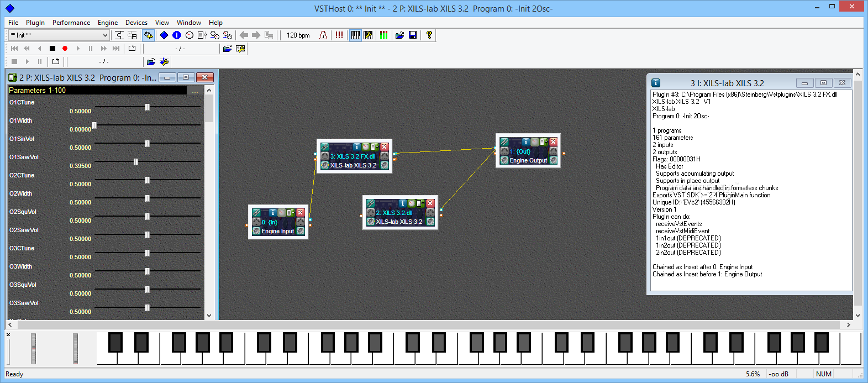Screen dimensions: 868x383
Task: Click close X on 2: XILS 3.2.dll node
Action: 430,203
